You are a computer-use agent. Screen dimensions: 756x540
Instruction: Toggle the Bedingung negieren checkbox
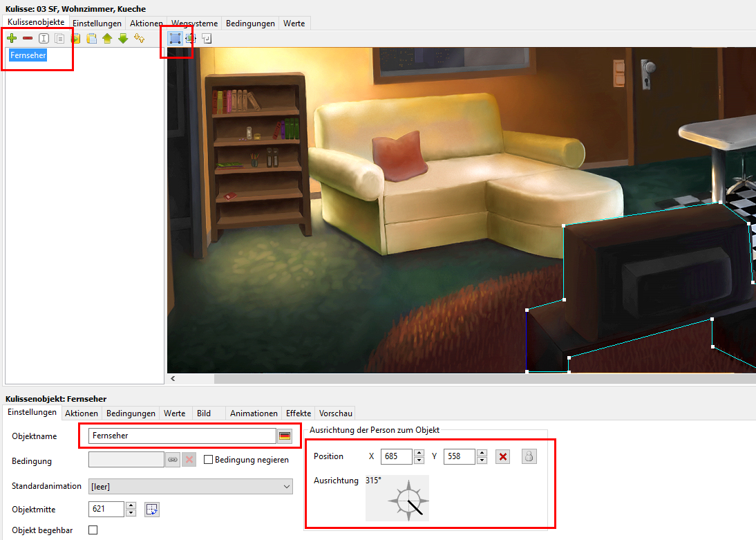tap(208, 459)
